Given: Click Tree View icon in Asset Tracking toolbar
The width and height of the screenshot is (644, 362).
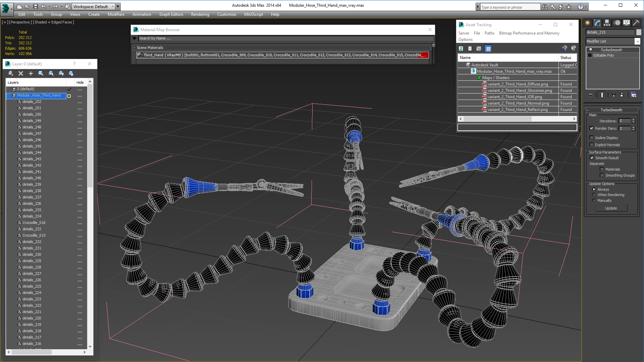Looking at the screenshot, I should (479, 49).
